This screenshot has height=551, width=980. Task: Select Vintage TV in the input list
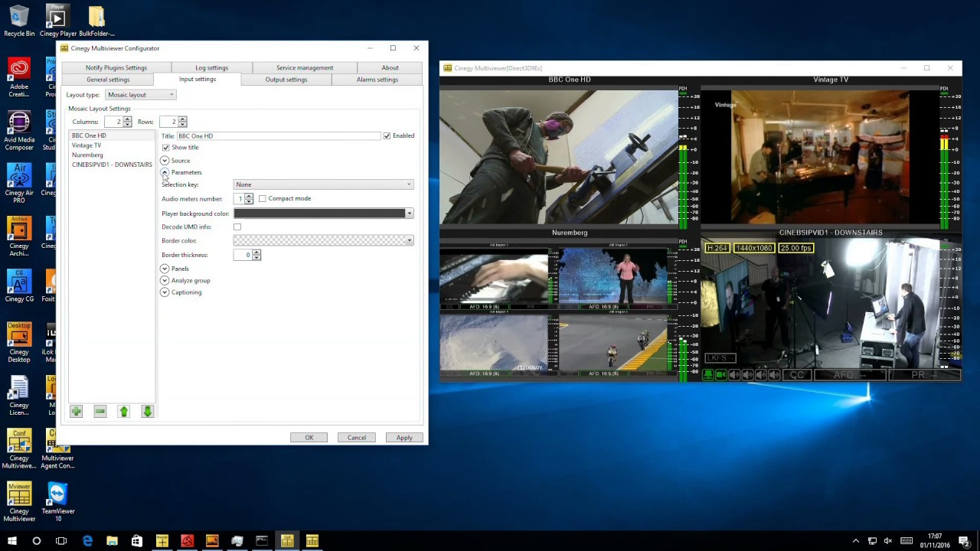[87, 145]
